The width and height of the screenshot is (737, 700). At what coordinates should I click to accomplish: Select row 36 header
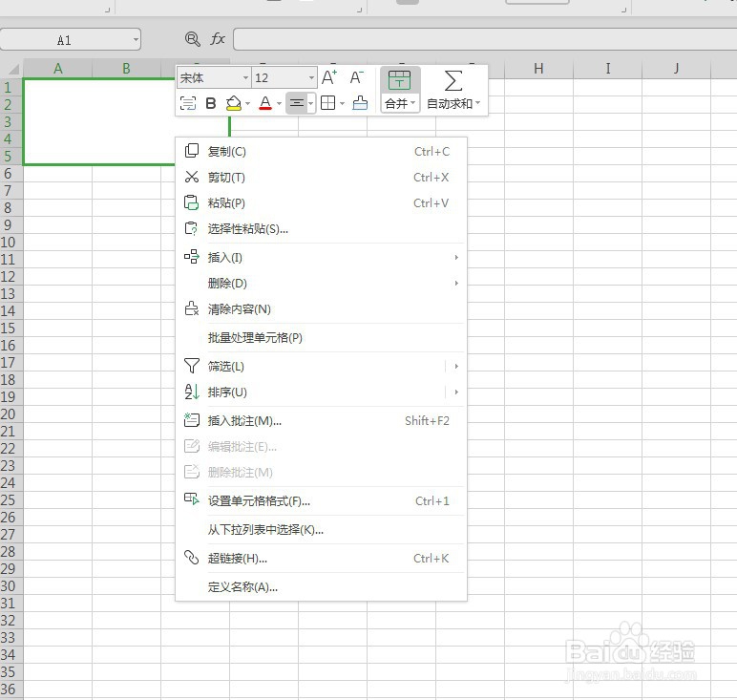pyautogui.click(x=11, y=689)
